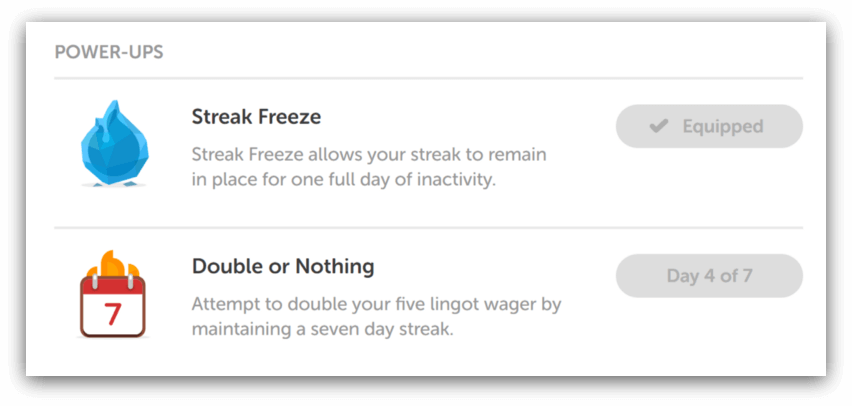Image resolution: width=852 pixels, height=406 pixels.
Task: Click the blue base shards under the frozen flame
Action: tap(114, 185)
